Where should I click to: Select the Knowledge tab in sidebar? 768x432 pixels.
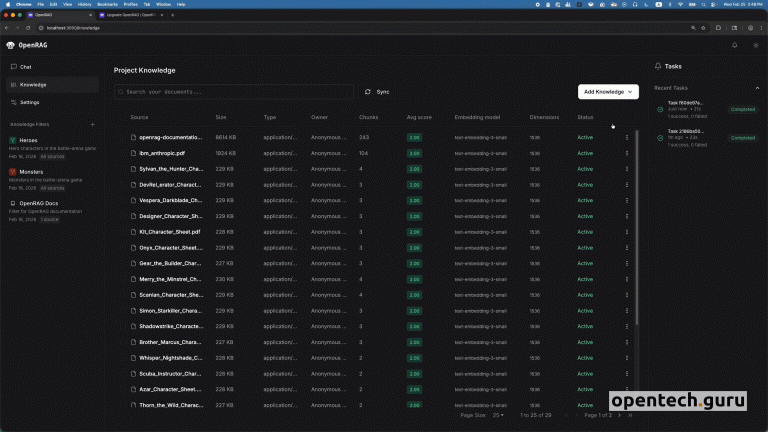pyautogui.click(x=33, y=85)
